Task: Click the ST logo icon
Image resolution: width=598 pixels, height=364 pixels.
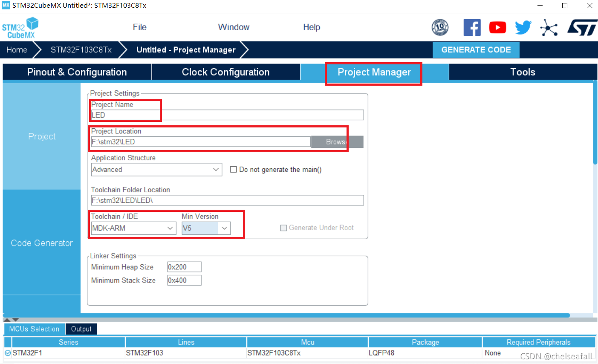Action: [x=582, y=28]
